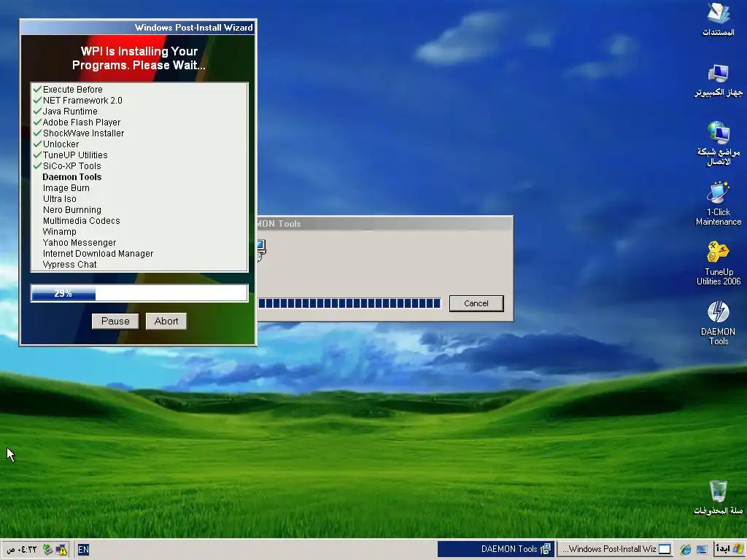
Task: Open the TuneUp Utilities 2006 desktop icon
Action: click(718, 263)
